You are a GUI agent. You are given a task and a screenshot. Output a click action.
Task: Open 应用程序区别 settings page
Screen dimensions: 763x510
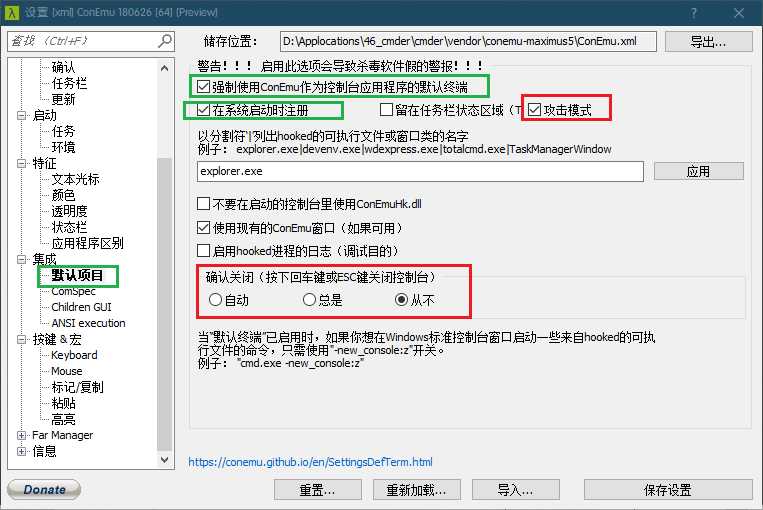pyautogui.click(x=88, y=243)
